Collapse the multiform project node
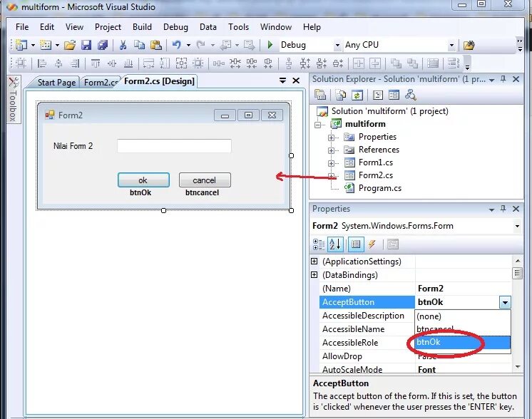Viewport: 532px width, 419px height. click(317, 125)
